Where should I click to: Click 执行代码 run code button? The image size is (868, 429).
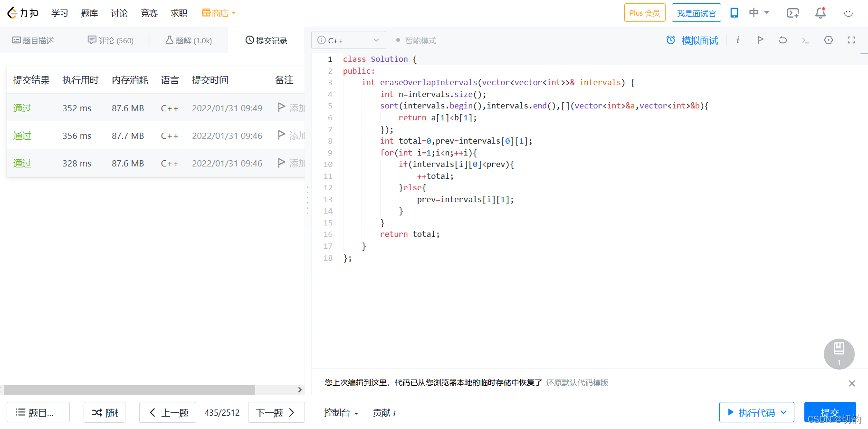tap(751, 412)
